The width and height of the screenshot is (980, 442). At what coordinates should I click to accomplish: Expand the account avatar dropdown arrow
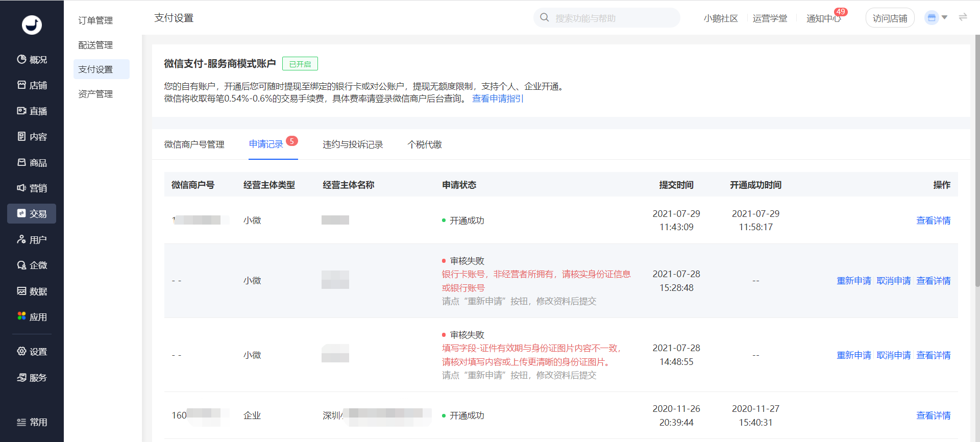click(x=945, y=17)
